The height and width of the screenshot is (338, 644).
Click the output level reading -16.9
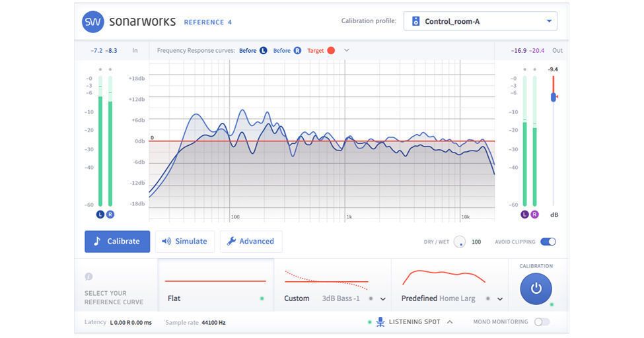(519, 51)
